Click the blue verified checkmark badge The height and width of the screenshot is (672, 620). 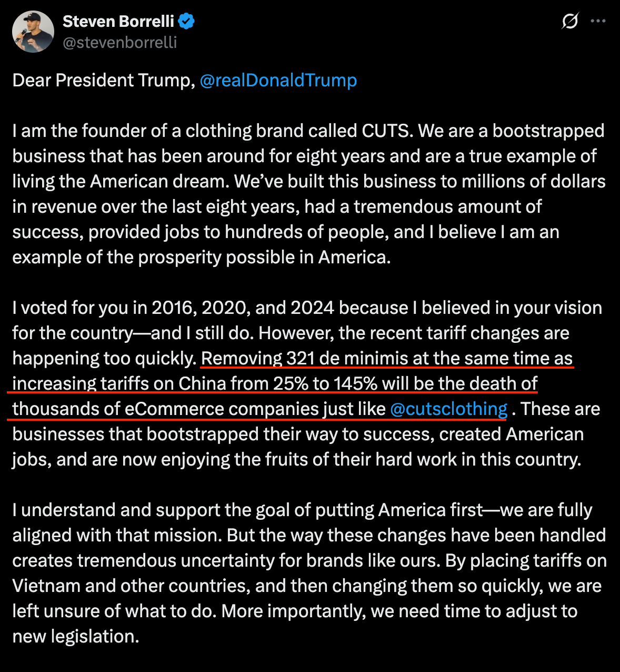tap(187, 22)
